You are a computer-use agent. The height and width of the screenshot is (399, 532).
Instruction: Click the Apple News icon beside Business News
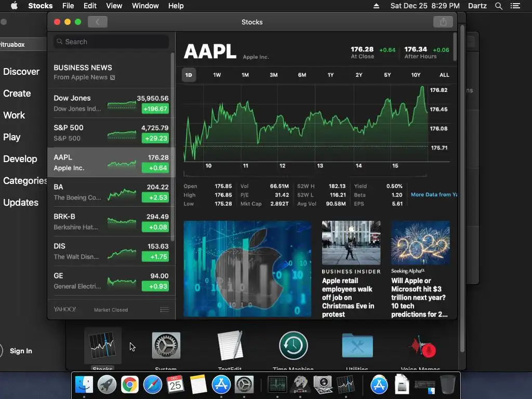tap(113, 78)
